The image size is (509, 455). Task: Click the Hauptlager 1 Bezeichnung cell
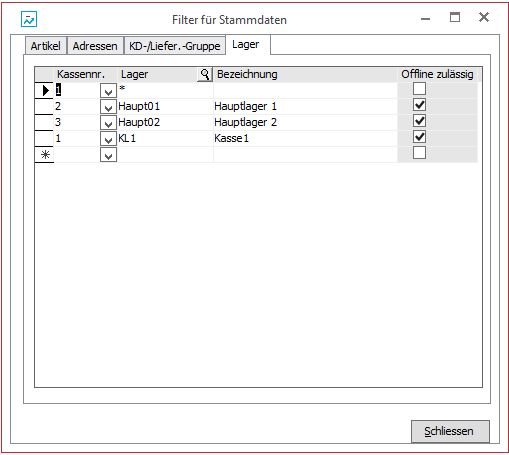(305, 107)
